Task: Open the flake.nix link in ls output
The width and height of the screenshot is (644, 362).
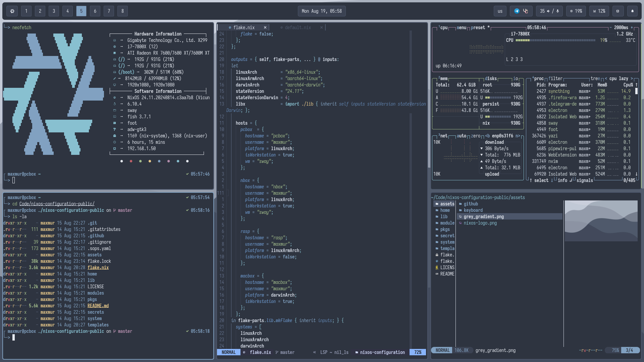Action: click(98, 267)
